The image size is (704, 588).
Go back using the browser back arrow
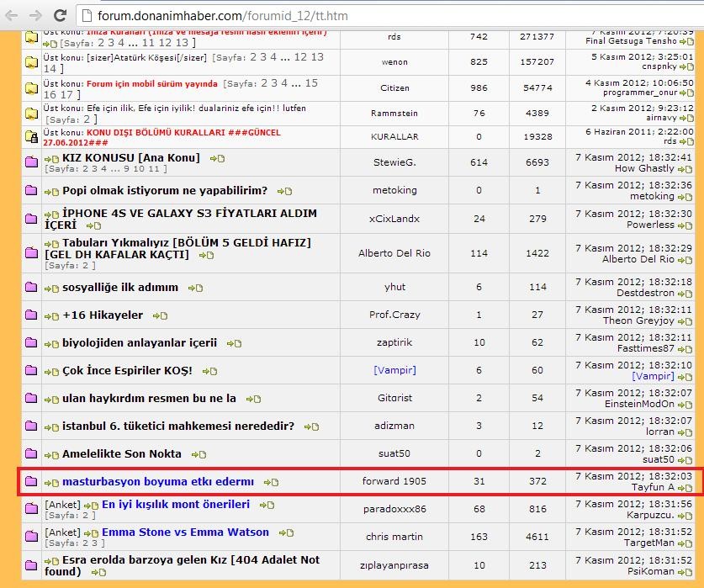pos(12,16)
